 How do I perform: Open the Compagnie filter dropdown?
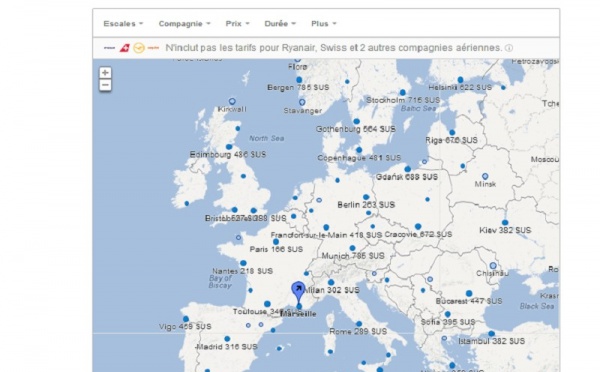[x=184, y=24]
